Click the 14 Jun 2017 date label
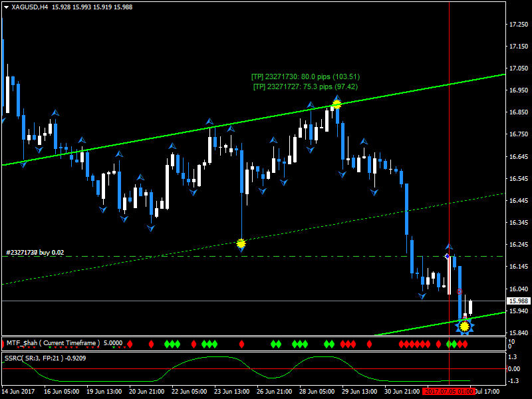 [19, 392]
